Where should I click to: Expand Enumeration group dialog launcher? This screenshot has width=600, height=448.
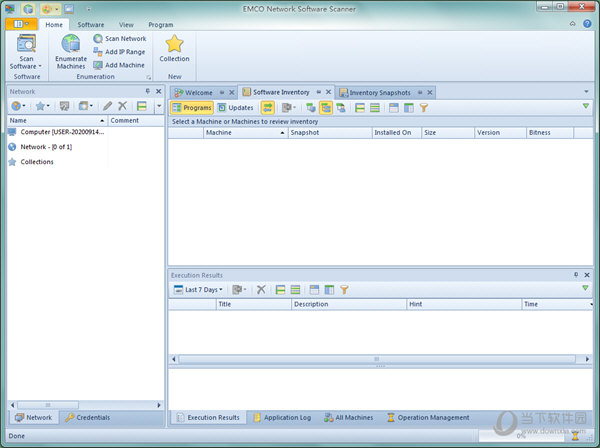click(x=148, y=78)
